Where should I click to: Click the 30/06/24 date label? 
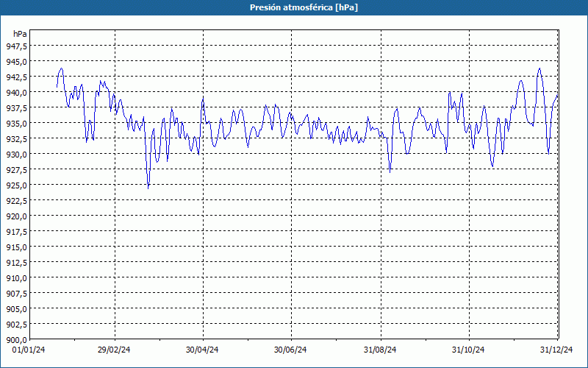coord(290,350)
